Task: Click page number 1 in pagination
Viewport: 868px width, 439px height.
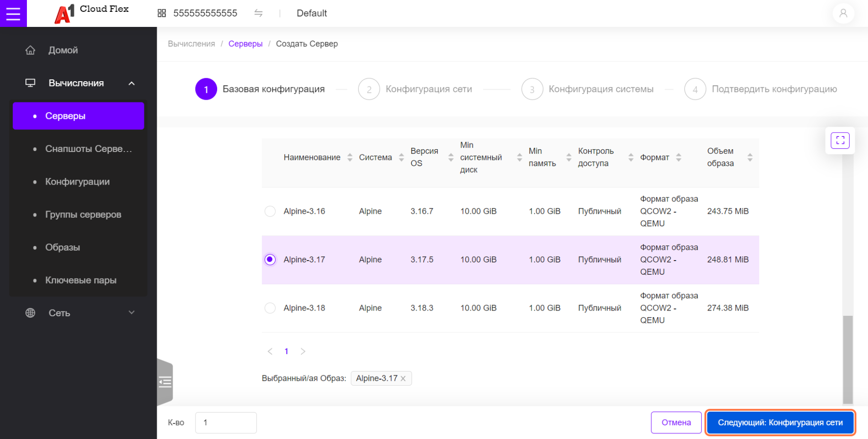Action: [287, 351]
